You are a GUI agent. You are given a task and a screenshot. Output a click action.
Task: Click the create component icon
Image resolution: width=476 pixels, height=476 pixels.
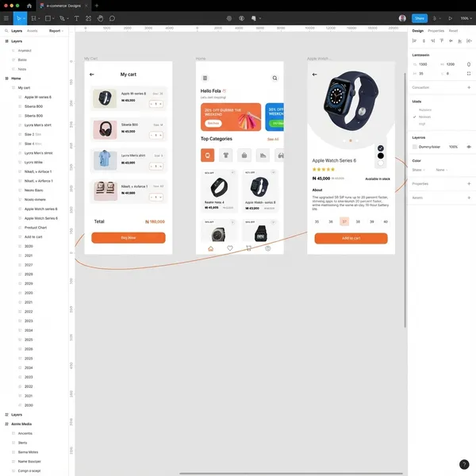pos(229,18)
